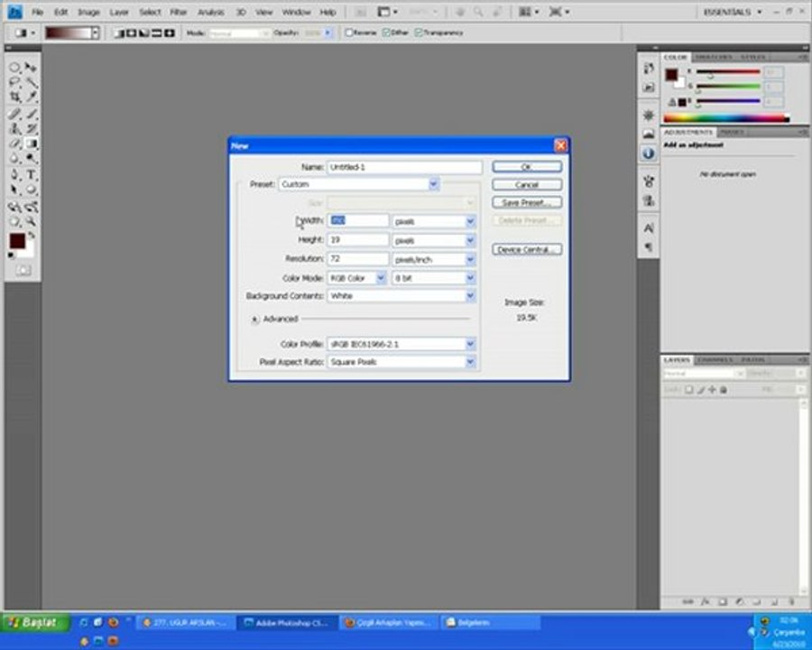
Task: Click the Device Central button
Action: point(527,250)
